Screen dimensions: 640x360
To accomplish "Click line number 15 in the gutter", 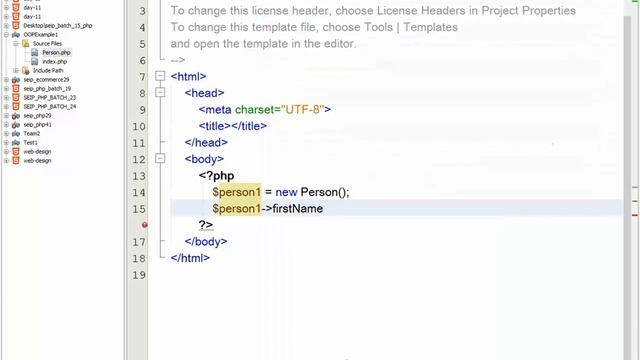I will (x=139, y=209).
